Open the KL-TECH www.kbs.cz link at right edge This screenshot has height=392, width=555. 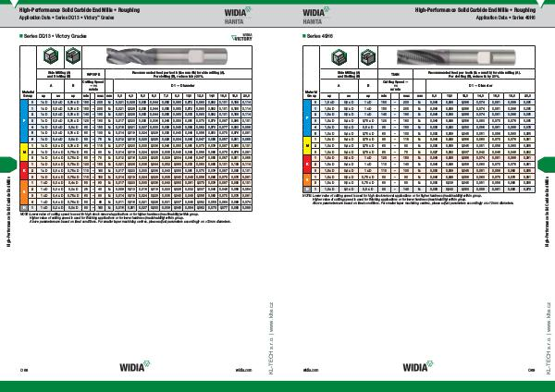(549, 338)
